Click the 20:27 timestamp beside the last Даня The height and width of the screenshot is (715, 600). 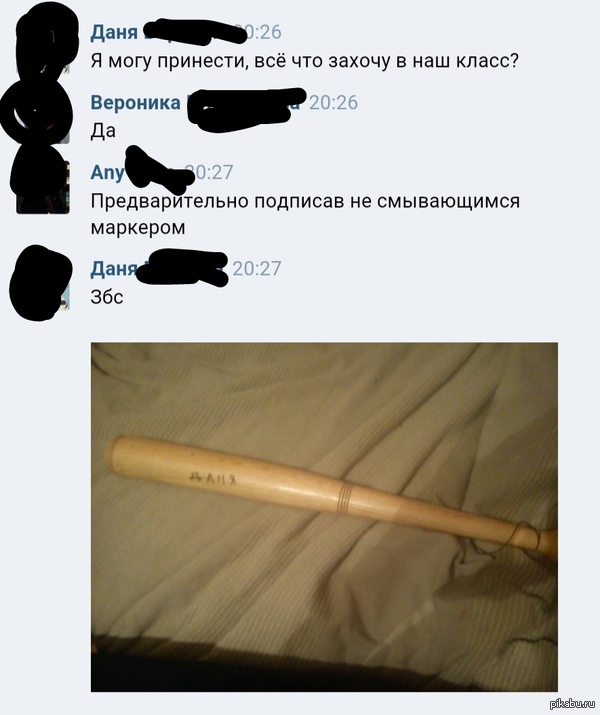point(257,269)
